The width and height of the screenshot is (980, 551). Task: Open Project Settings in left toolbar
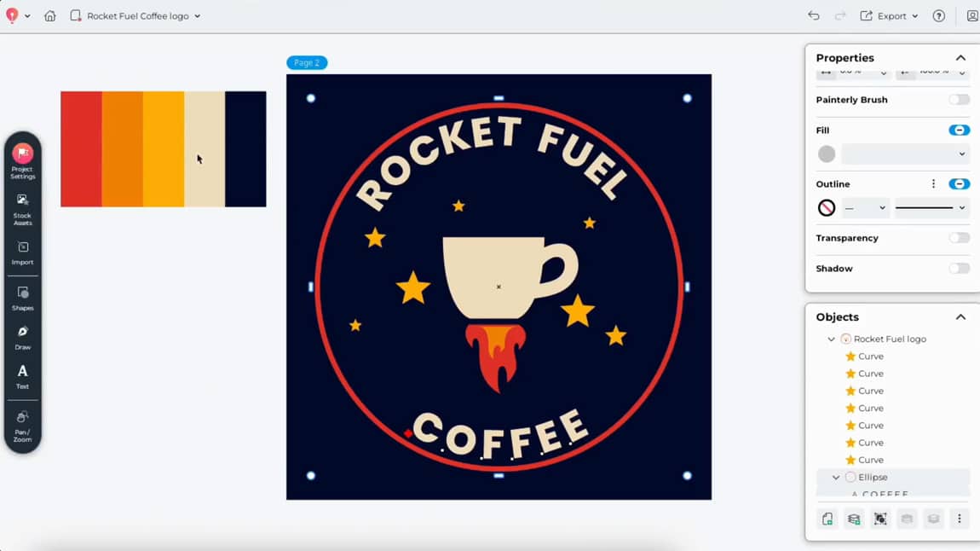[x=23, y=159]
